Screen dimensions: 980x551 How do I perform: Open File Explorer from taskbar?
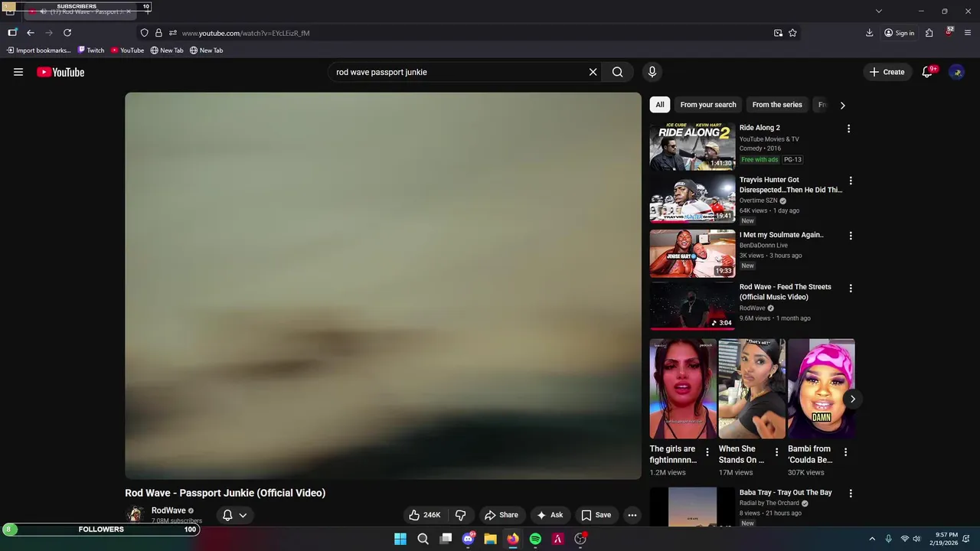coord(490,539)
